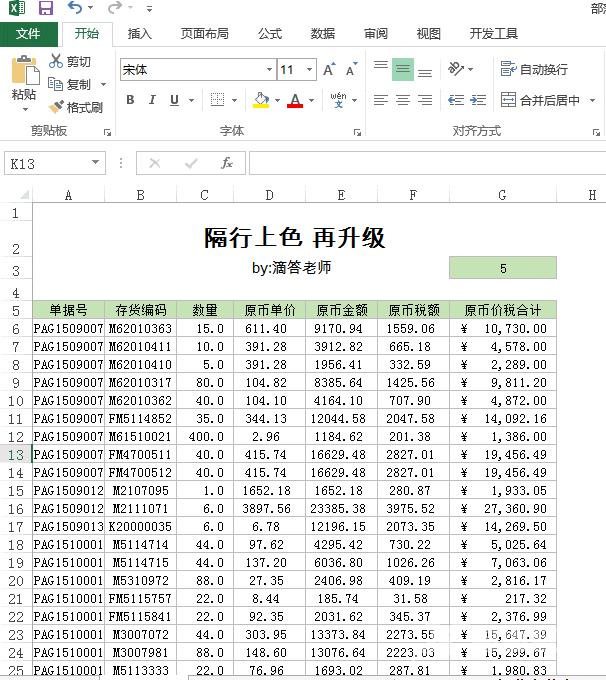
Task: Click the Format Painter brush icon
Action: click(56, 107)
